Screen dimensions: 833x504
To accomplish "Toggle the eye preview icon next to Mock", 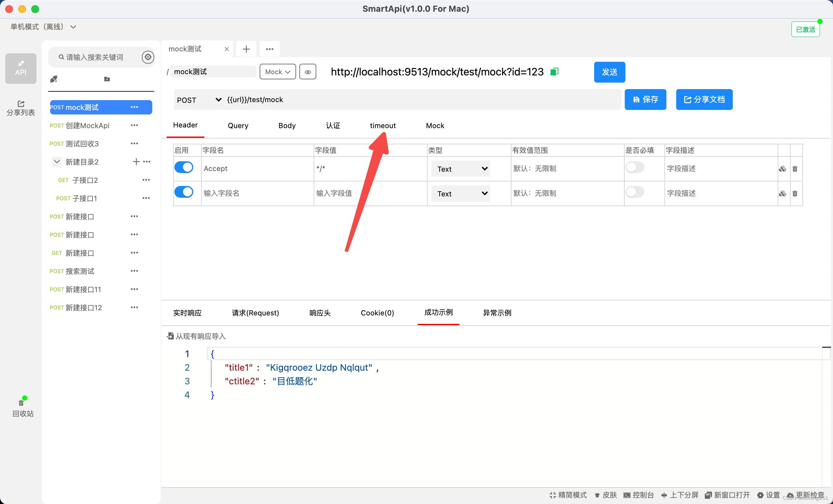I will pyautogui.click(x=307, y=72).
